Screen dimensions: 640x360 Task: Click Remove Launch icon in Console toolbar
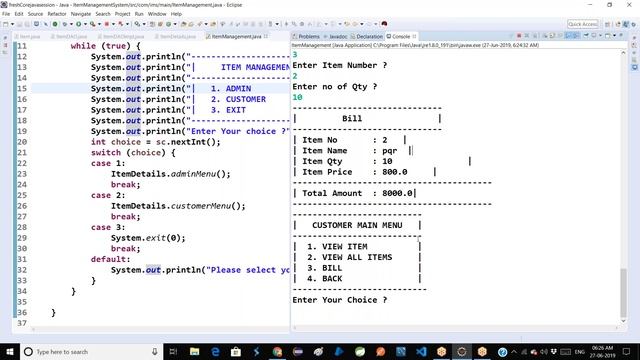pyautogui.click(x=527, y=36)
